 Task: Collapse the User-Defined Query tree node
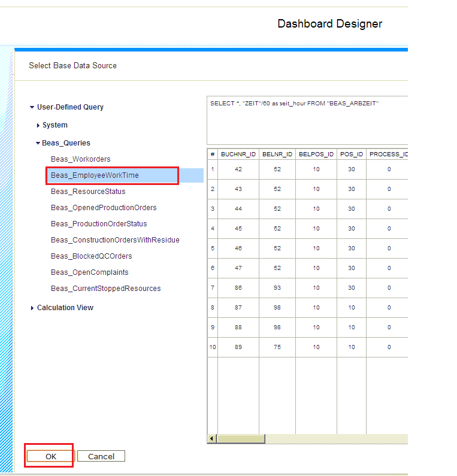click(32, 108)
